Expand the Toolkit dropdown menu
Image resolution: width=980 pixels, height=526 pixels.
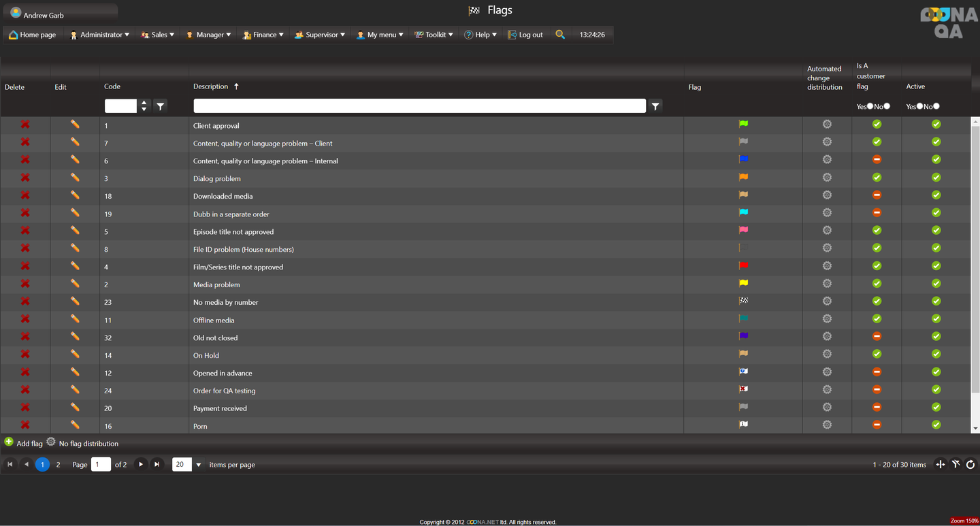(434, 35)
